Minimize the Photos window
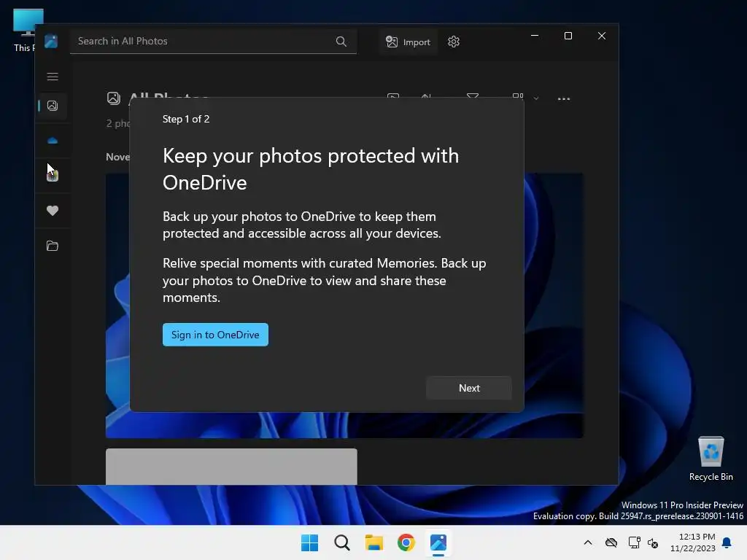The height and width of the screenshot is (560, 747). tap(535, 36)
